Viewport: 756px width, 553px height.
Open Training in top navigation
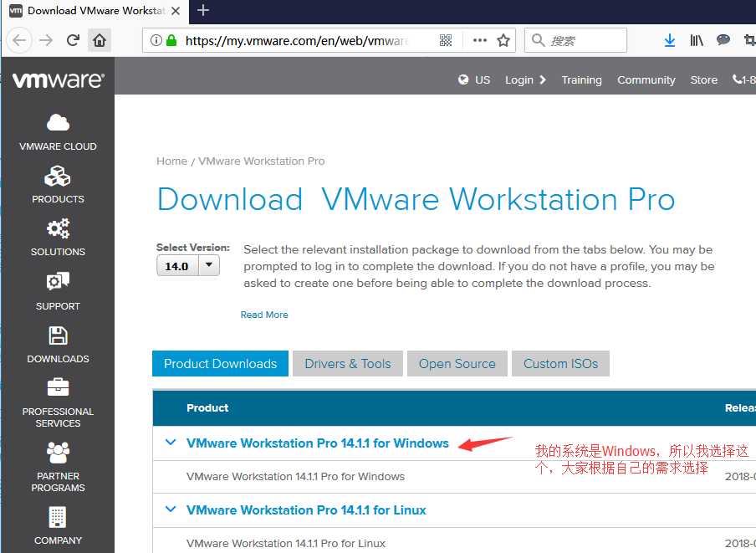click(x=581, y=80)
